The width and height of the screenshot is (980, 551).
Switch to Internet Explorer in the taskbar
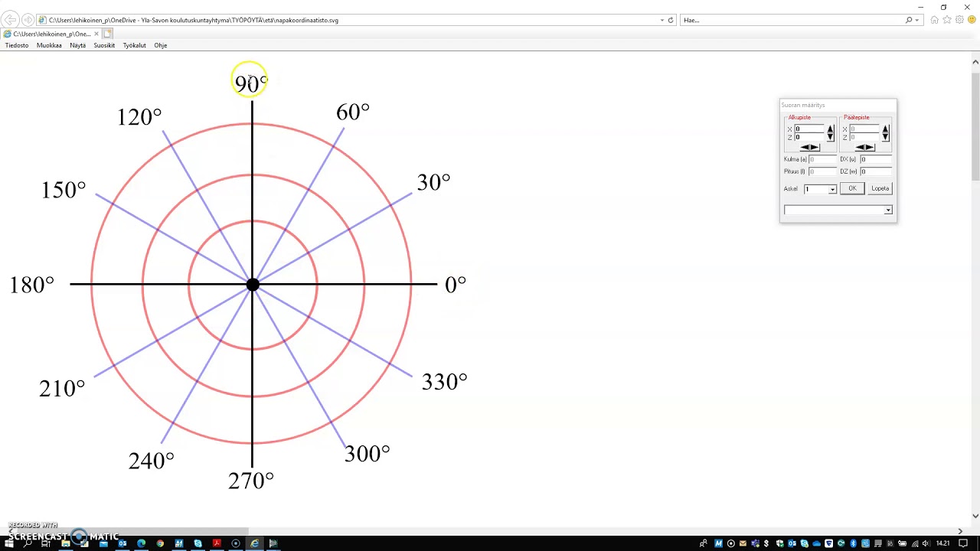pos(254,543)
